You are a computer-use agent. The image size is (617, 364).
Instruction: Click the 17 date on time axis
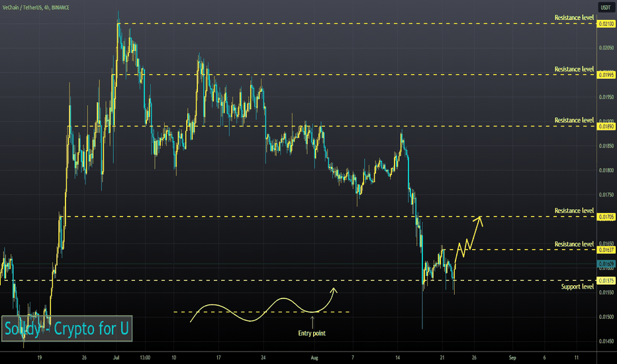218,357
